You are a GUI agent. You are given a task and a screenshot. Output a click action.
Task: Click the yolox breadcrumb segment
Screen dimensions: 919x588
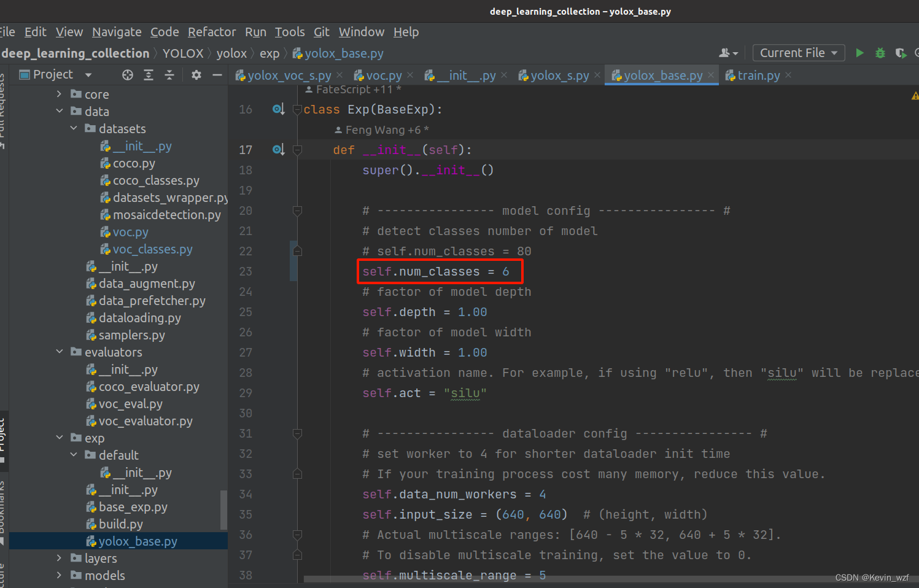coord(231,53)
